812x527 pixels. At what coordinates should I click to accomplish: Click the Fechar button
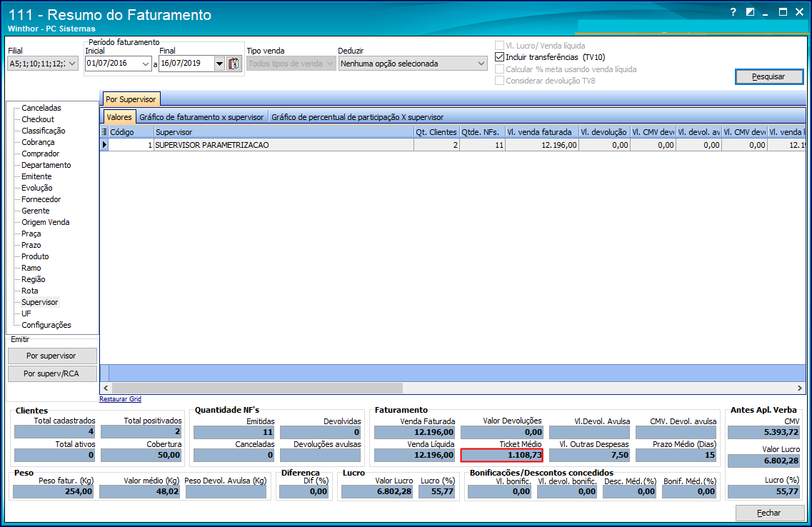coord(769,513)
